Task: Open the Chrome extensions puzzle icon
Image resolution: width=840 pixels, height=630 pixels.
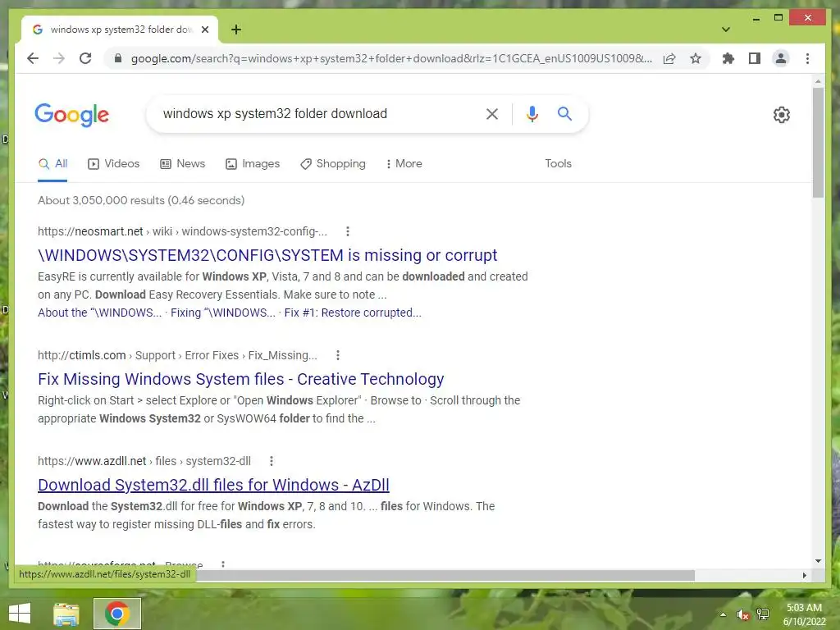Action: click(x=728, y=58)
